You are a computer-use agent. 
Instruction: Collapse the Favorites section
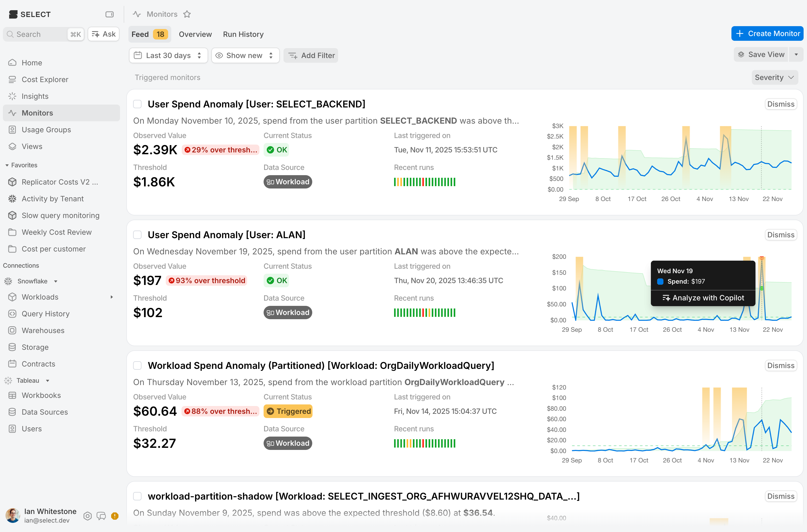pyautogui.click(x=21, y=165)
